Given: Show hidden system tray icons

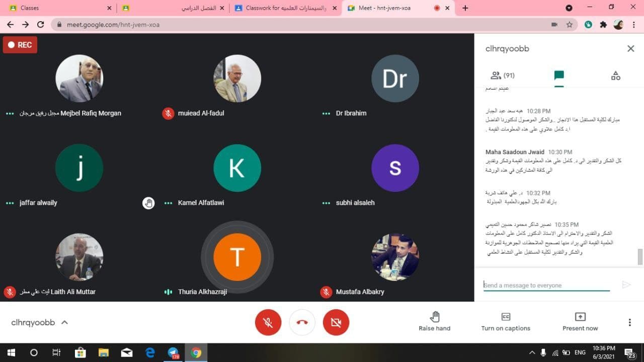Looking at the screenshot, I should click(532, 352).
